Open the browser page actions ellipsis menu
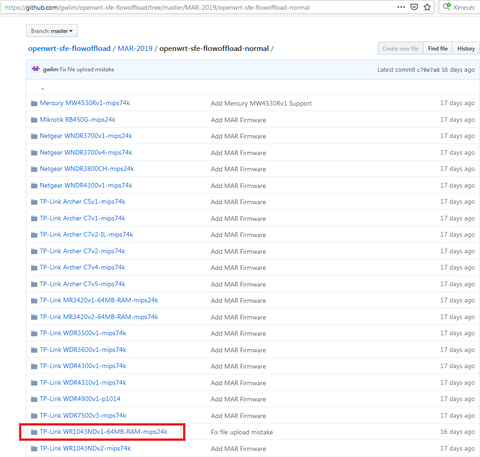Image resolution: width=480 pixels, height=457 pixels. click(401, 7)
